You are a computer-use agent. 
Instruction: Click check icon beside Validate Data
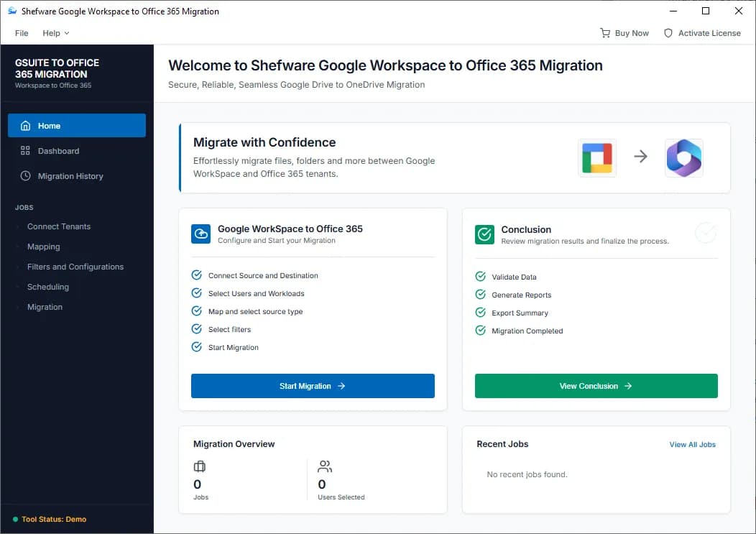480,277
